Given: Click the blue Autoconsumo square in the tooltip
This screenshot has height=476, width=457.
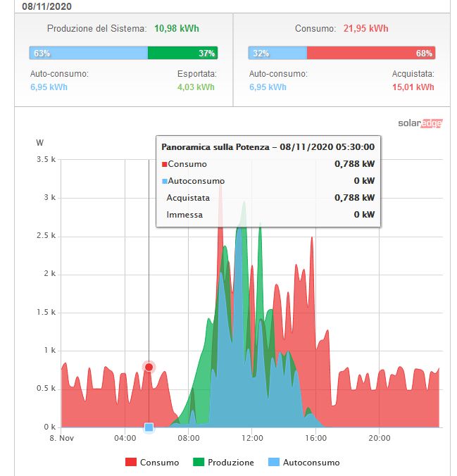Looking at the screenshot, I should (165, 181).
